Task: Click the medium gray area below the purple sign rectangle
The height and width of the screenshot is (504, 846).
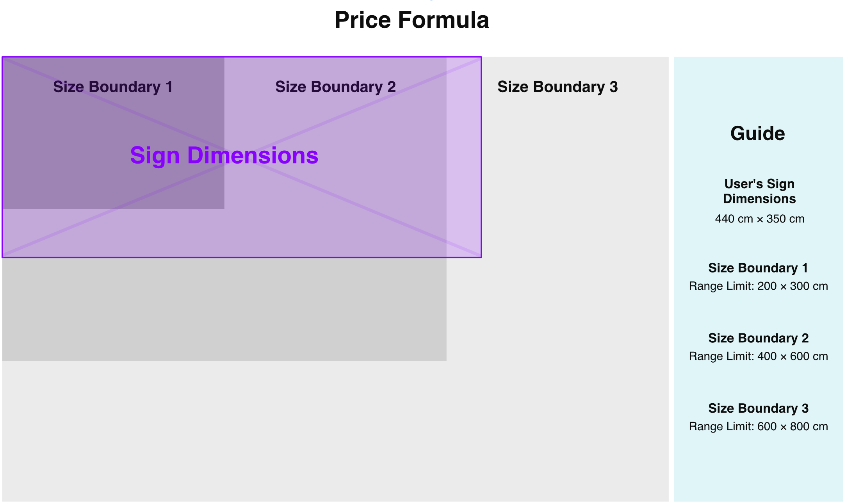Action: pos(224,309)
